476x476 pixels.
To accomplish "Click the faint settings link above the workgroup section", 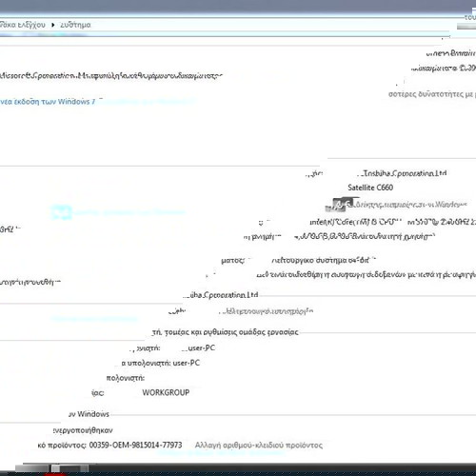I will pos(94,319).
